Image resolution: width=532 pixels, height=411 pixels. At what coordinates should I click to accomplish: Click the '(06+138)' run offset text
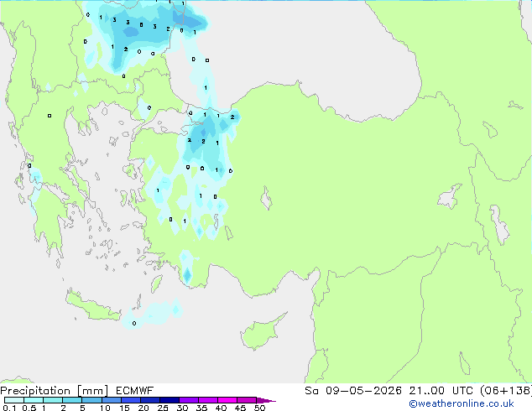[506, 391]
